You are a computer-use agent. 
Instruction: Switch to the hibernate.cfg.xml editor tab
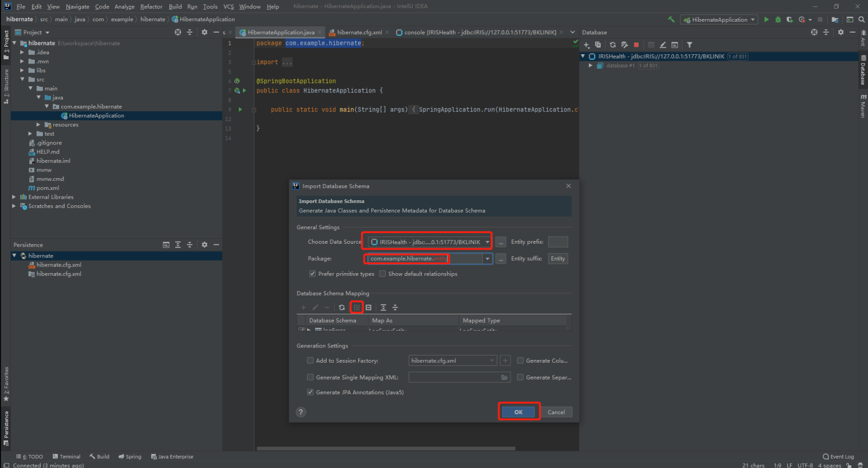pyautogui.click(x=359, y=33)
